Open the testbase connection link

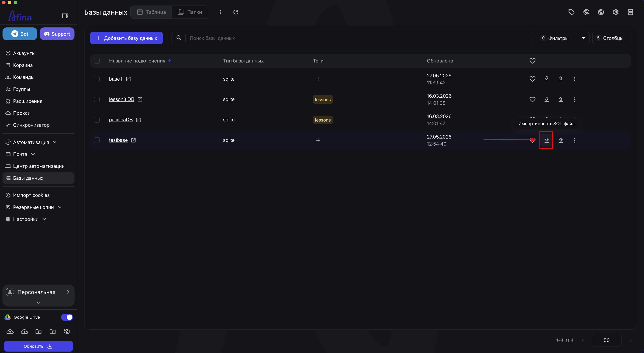point(118,140)
